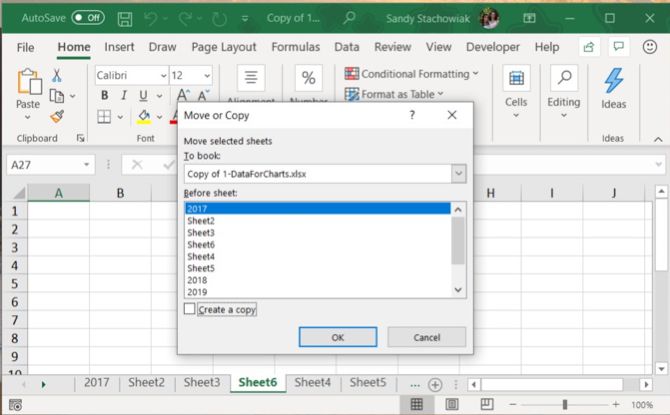Apply yellow Fill Color bucket
This screenshot has height=415, width=670.
click(x=144, y=116)
